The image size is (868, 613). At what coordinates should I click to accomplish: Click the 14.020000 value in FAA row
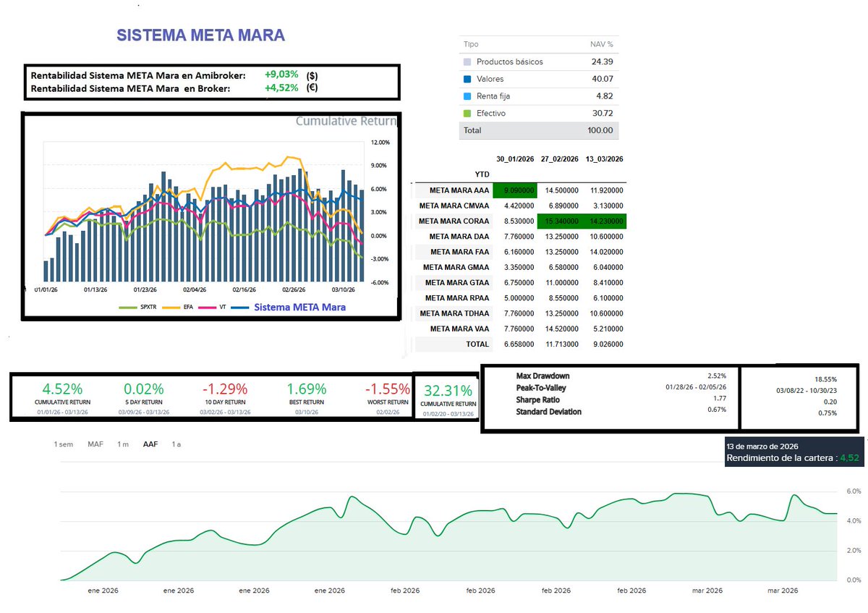(x=605, y=252)
